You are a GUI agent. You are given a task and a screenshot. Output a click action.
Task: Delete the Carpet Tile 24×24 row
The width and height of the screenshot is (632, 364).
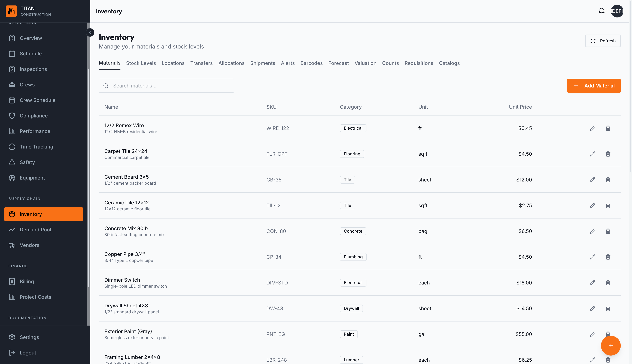[x=608, y=154]
